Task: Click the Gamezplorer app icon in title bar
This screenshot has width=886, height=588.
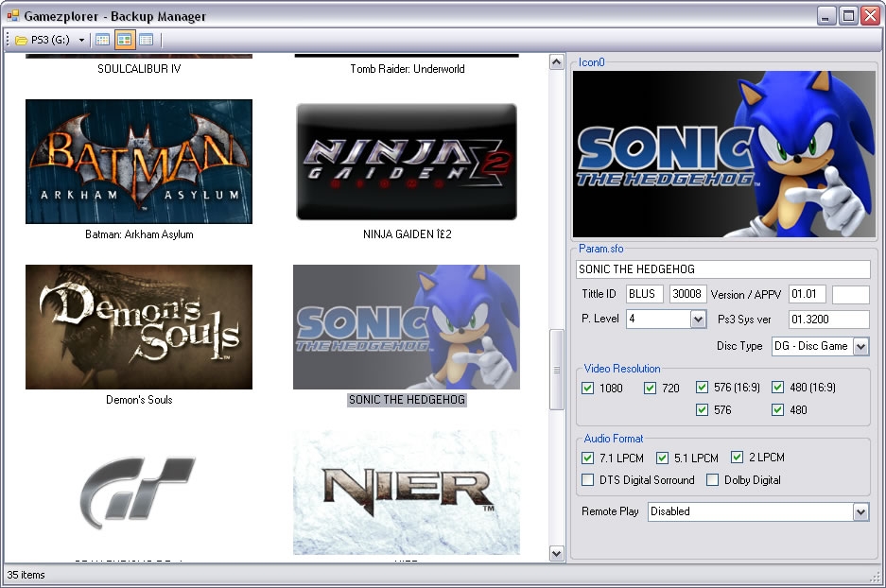Action: (12, 16)
